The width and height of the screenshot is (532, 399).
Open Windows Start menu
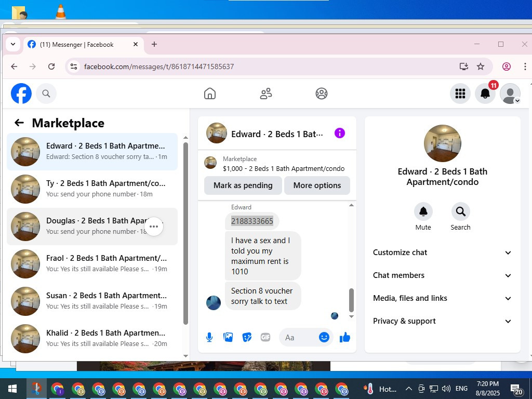point(12,389)
